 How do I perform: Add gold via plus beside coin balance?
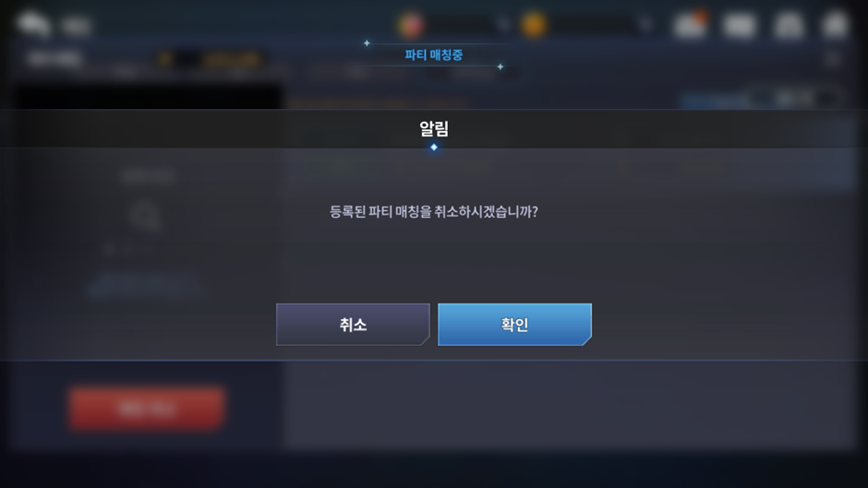(645, 24)
